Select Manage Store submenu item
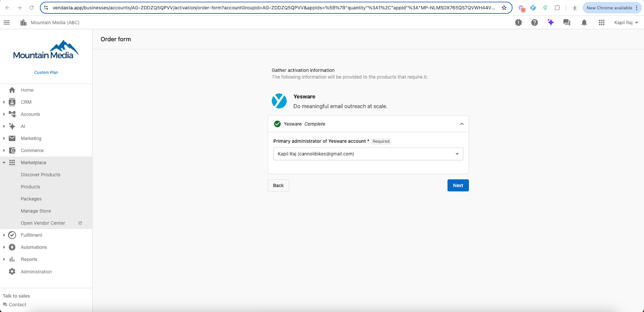This screenshot has height=312, width=644. (36, 211)
